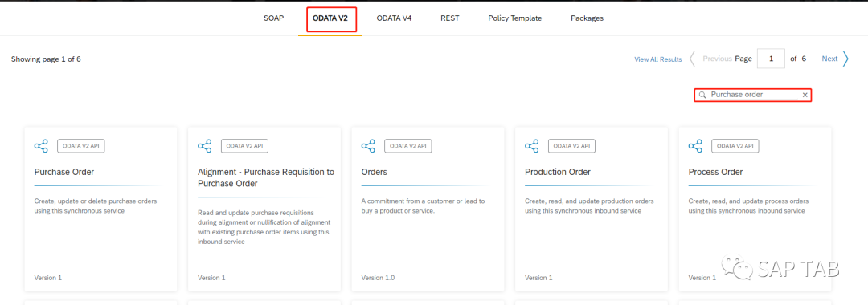868x305 pixels.
Task: Select the ODATA V2 tab
Action: [x=330, y=18]
